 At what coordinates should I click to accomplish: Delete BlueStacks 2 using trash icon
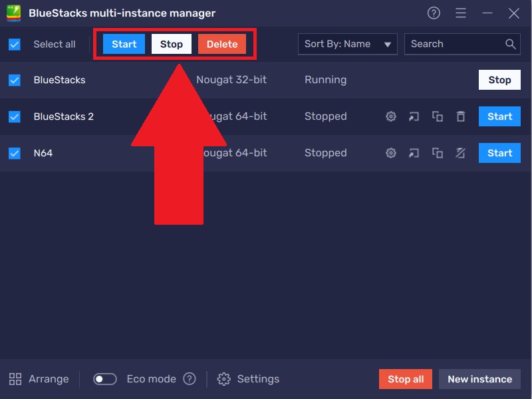pyautogui.click(x=460, y=116)
